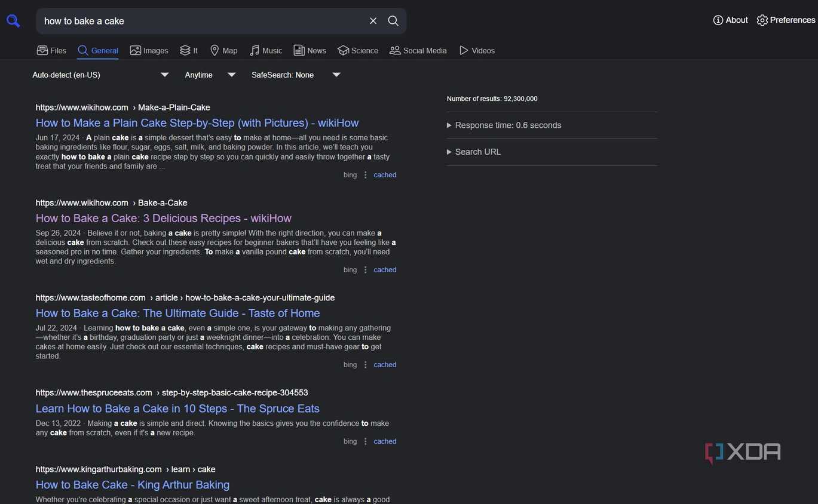
Task: Click 'Number of results: 92,300,000' text
Action: point(492,99)
